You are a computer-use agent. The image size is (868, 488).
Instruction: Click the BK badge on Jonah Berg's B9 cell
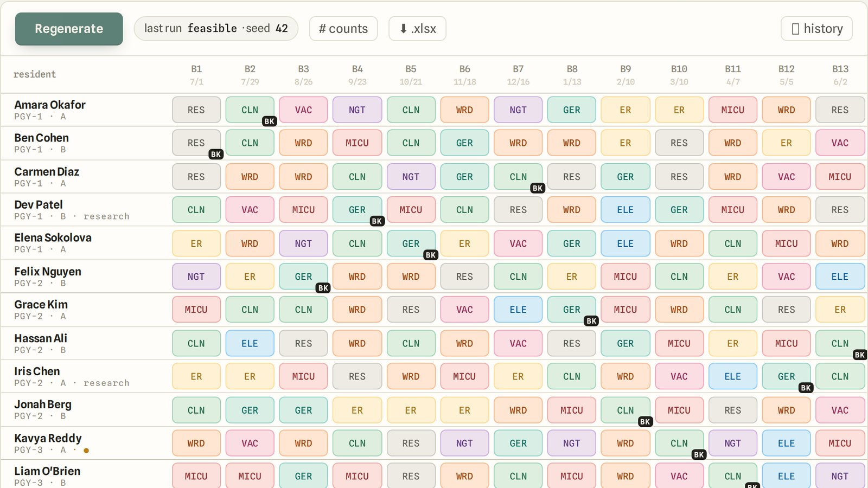(645, 422)
